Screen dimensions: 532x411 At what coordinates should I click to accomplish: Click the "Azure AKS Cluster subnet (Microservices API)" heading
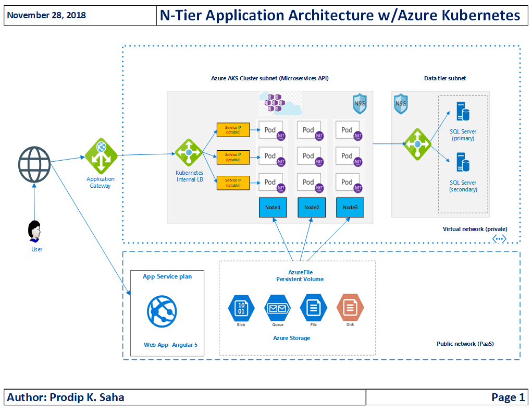[x=270, y=78]
